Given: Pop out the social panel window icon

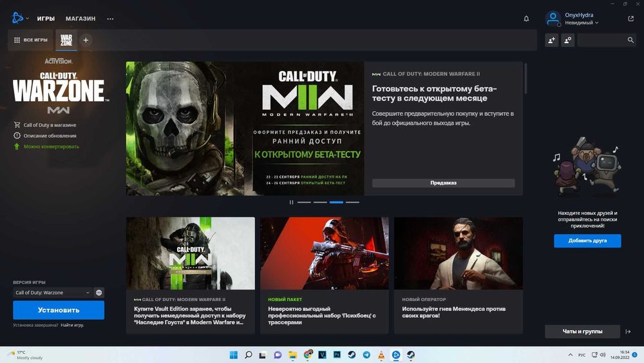Looking at the screenshot, I should tap(631, 19).
